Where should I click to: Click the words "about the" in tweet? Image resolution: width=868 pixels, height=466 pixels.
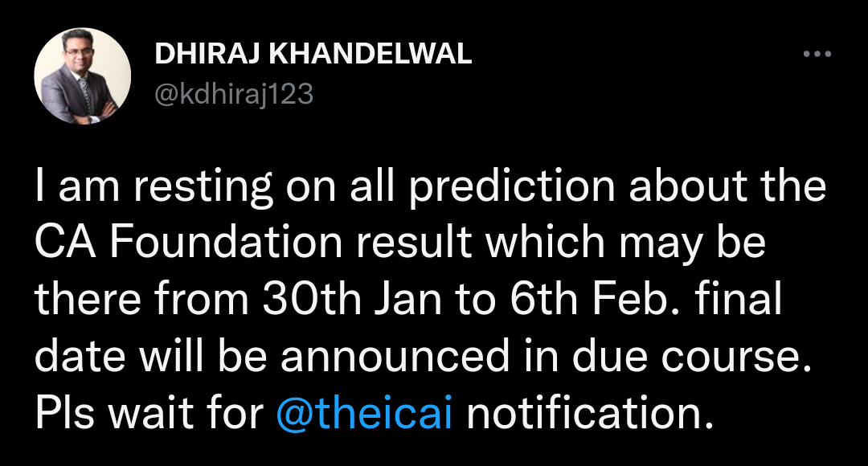click(x=727, y=188)
